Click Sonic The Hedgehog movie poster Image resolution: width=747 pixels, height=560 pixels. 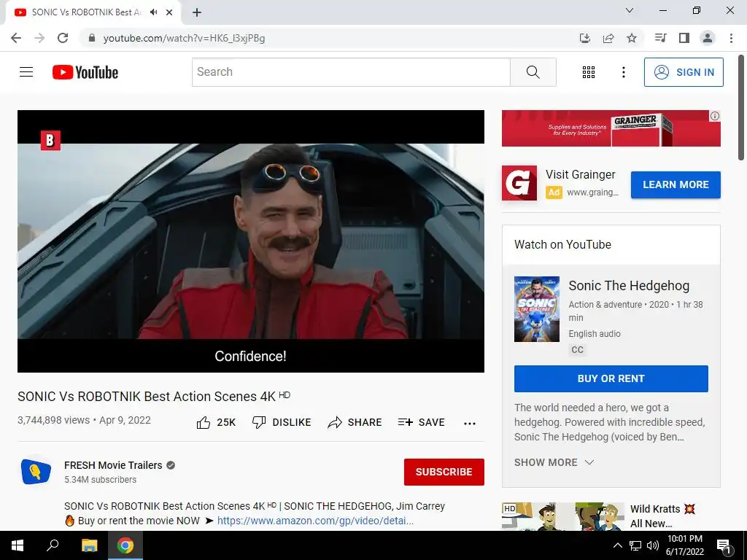(x=537, y=309)
